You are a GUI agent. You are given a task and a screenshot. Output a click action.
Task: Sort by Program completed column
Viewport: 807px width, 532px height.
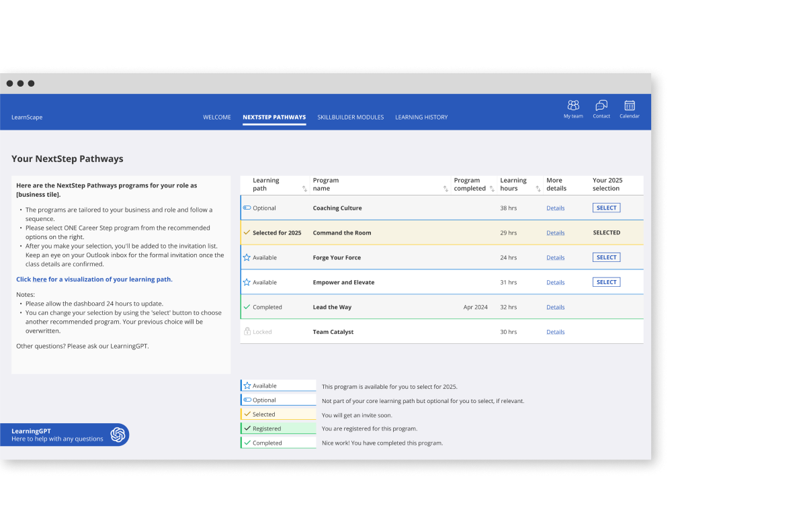pos(491,188)
